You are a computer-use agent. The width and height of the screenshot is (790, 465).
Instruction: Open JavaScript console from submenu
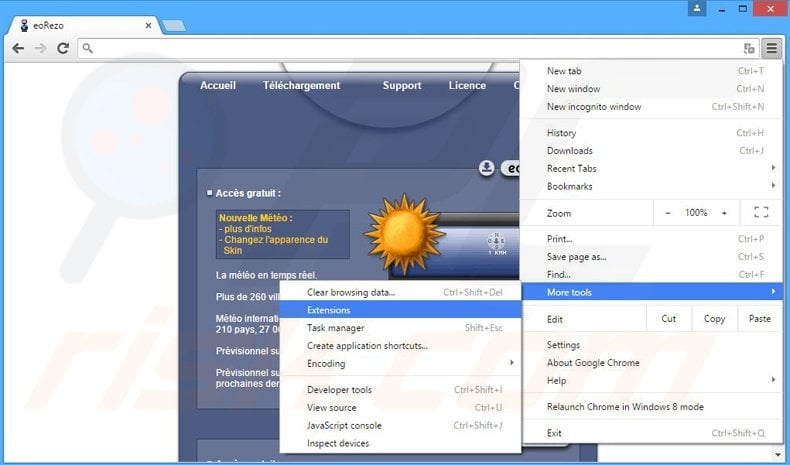click(401, 426)
